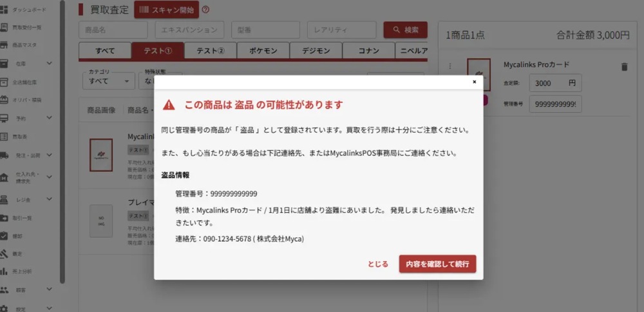This screenshot has height=312, width=644.
Task: Select the 仕入れ先・請求先 building icon
Action: tap(4, 177)
